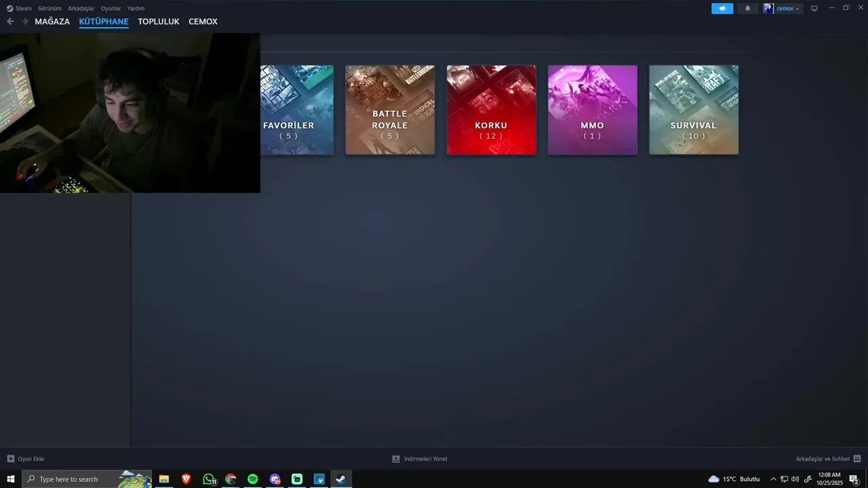Open the CEMOX profile tab
Image resolution: width=868 pixels, height=488 pixels.
point(203,22)
